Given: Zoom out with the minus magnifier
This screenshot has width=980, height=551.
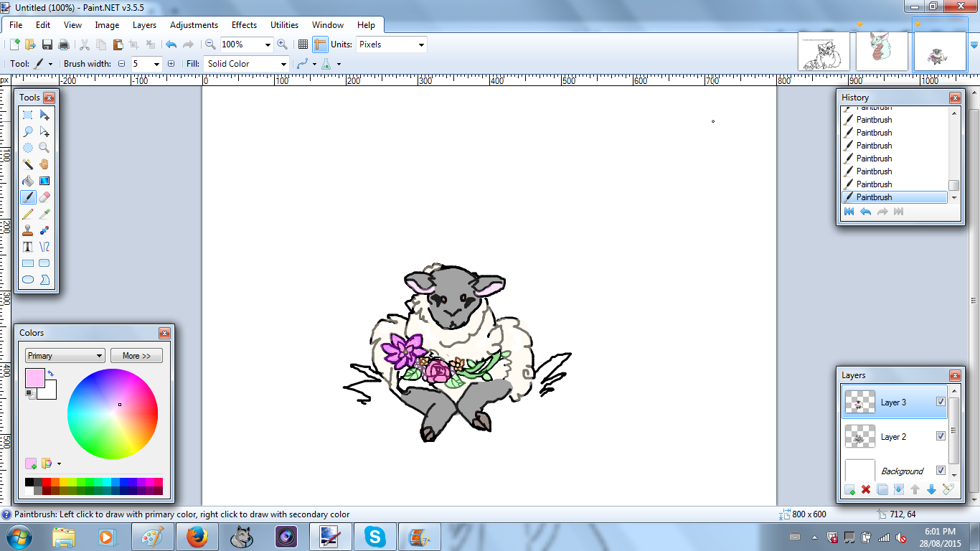Looking at the screenshot, I should (210, 44).
